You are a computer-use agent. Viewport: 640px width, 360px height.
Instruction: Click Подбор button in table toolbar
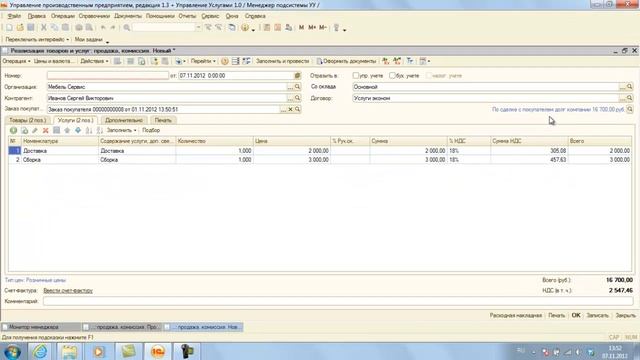[x=151, y=130]
